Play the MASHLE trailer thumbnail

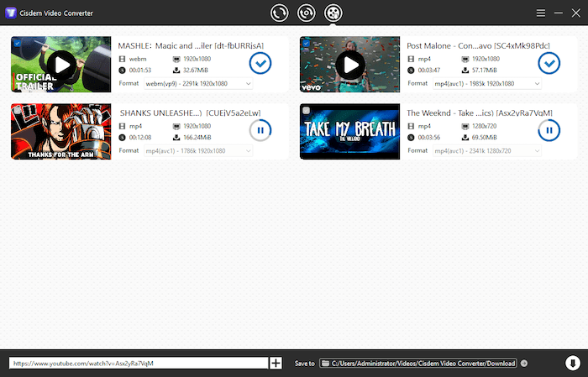61,65
